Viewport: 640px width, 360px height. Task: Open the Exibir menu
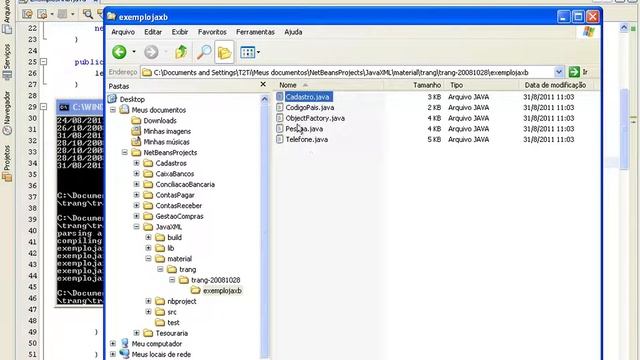point(180,31)
